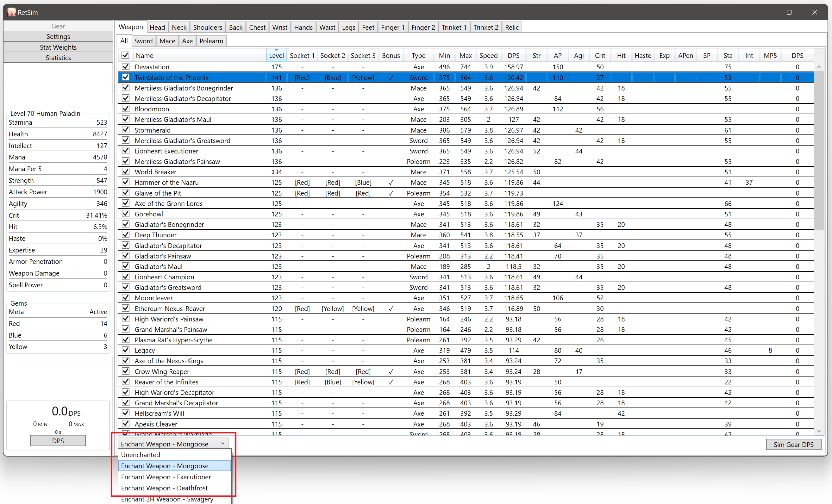Select Plasma Rat's Hyper-Scythe row
Screen dimensions: 832x504
coord(466,339)
